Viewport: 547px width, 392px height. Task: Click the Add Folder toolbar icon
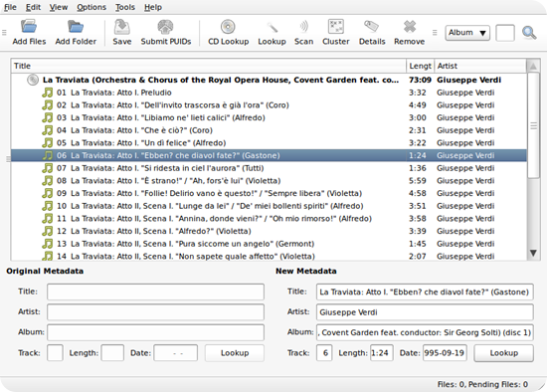76,27
